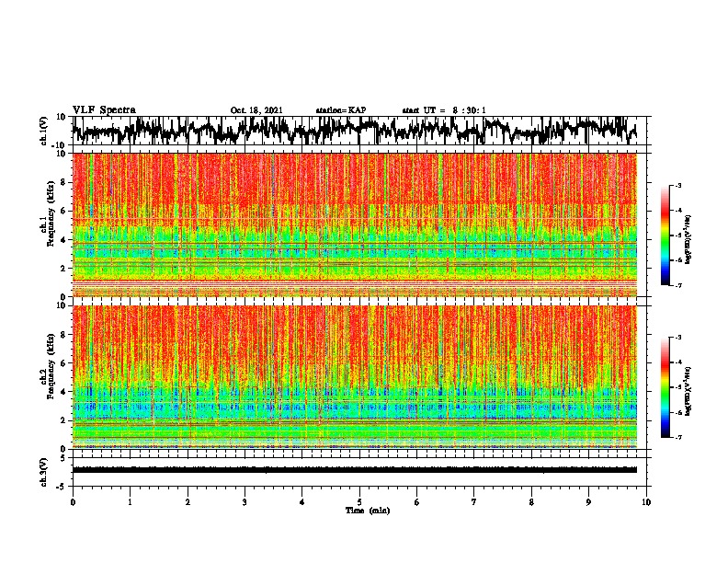Click the '6' kHz tick on ch.1 spectrogram

63,211
